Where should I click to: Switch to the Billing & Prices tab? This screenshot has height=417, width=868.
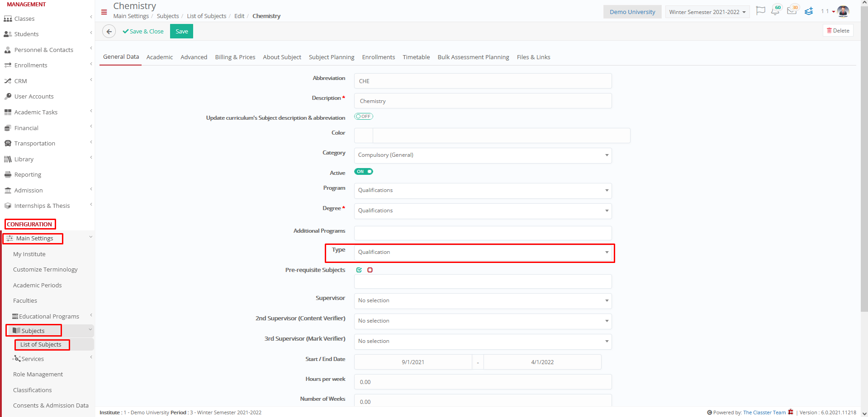pyautogui.click(x=235, y=57)
